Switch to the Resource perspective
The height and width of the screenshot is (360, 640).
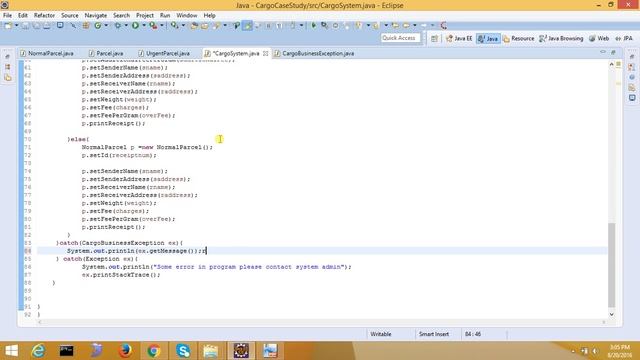point(518,38)
